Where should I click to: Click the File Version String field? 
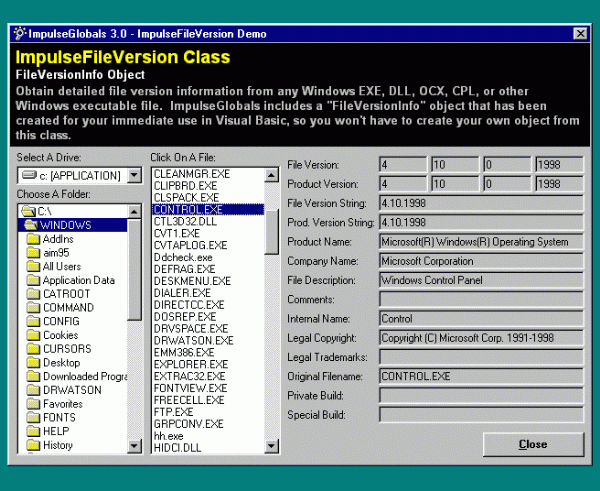pyautogui.click(x=481, y=203)
